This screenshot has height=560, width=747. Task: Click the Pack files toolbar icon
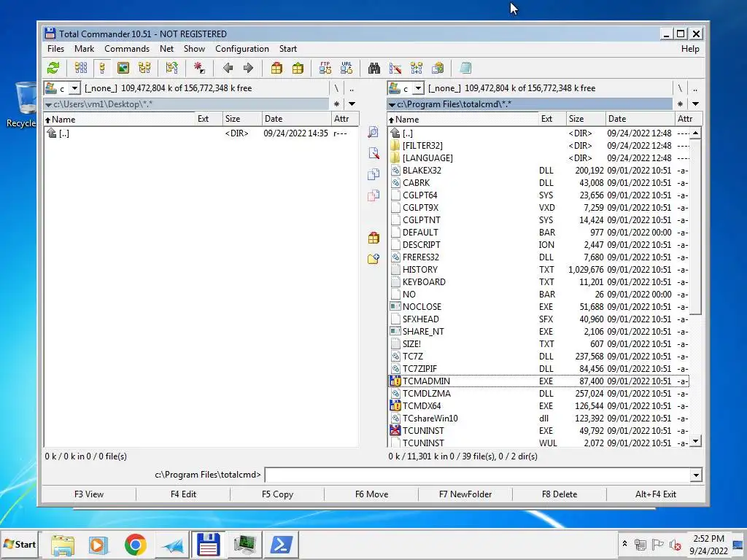coord(276,68)
